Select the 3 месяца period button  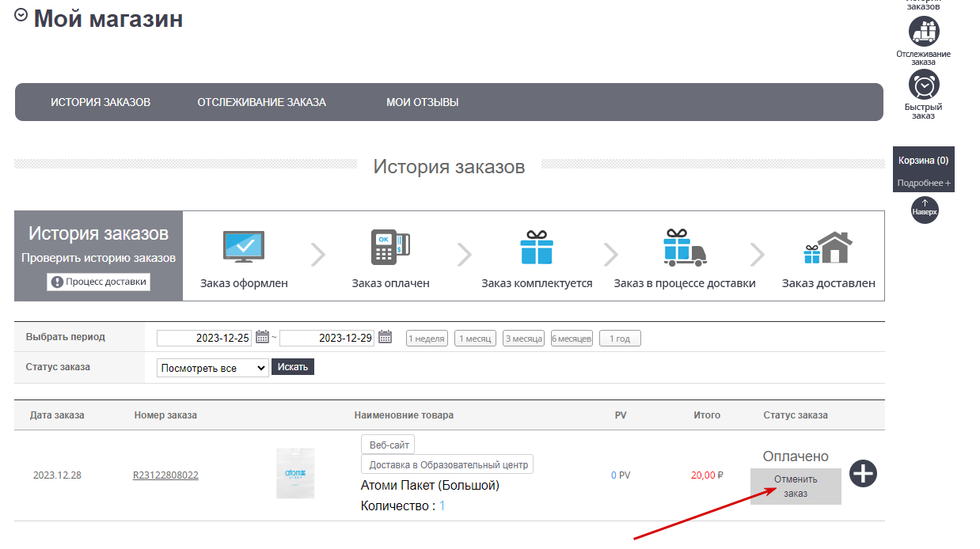[524, 339]
